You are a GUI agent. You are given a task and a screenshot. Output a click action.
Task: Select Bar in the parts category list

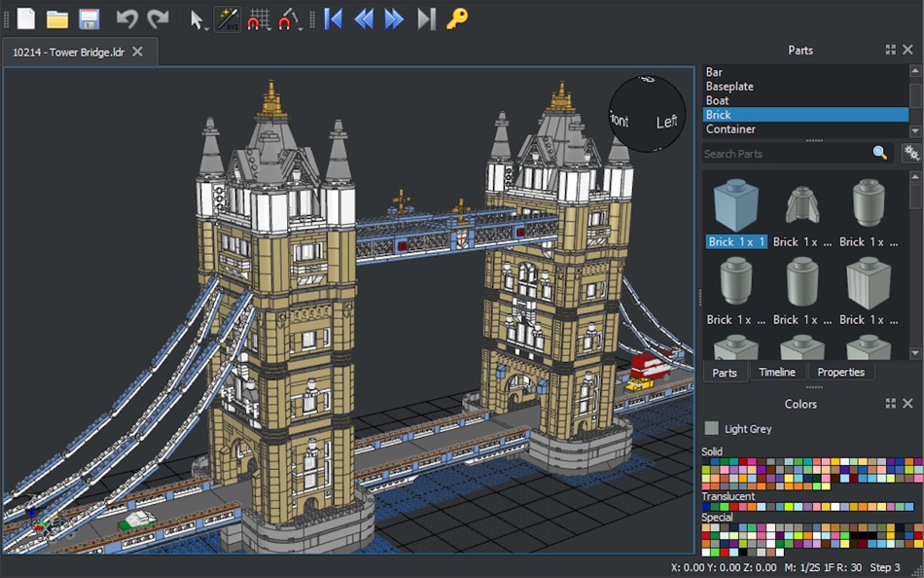805,72
